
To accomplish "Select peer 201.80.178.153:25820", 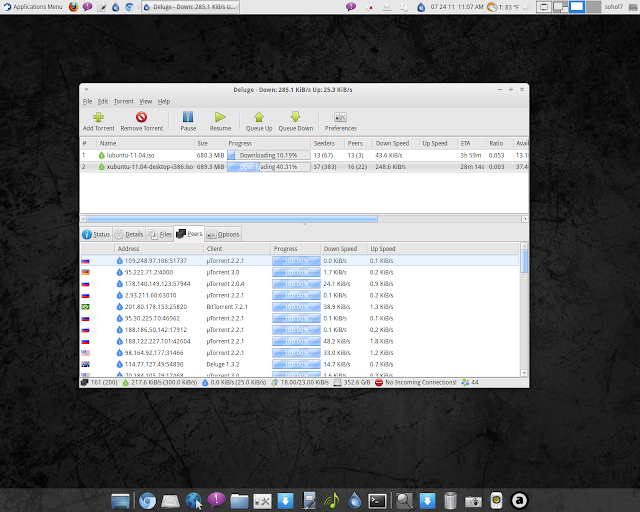I will pos(300,307).
